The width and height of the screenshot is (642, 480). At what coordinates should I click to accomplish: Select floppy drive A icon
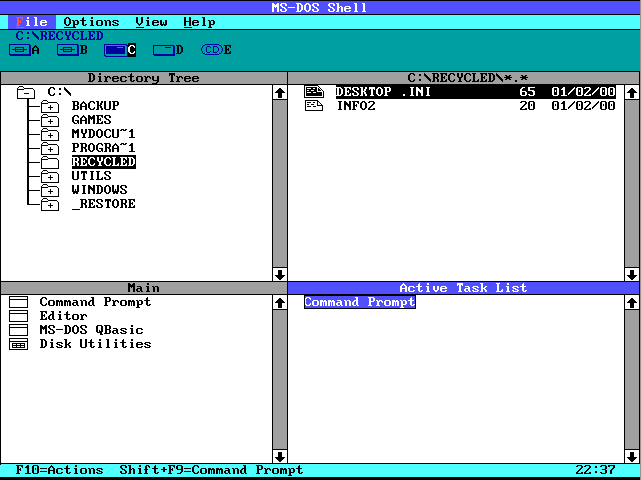[x=20, y=50]
